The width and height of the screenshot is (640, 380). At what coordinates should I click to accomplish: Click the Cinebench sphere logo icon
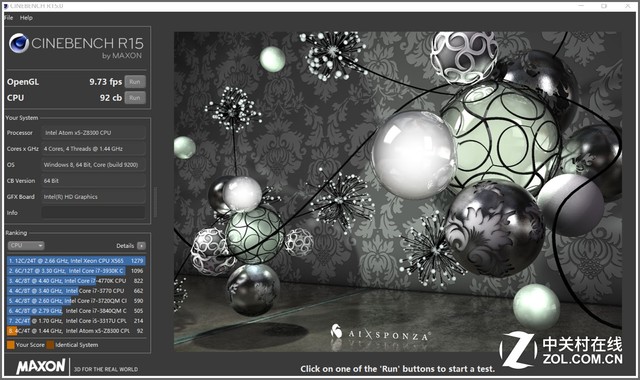pyautogui.click(x=19, y=43)
